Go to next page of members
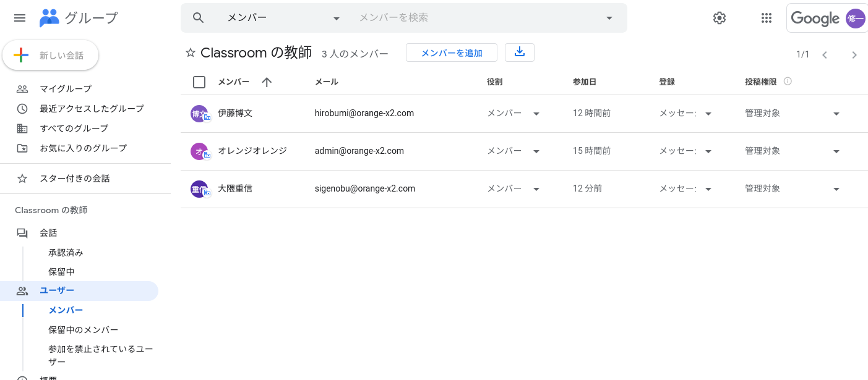This screenshot has width=868, height=380. tap(854, 55)
